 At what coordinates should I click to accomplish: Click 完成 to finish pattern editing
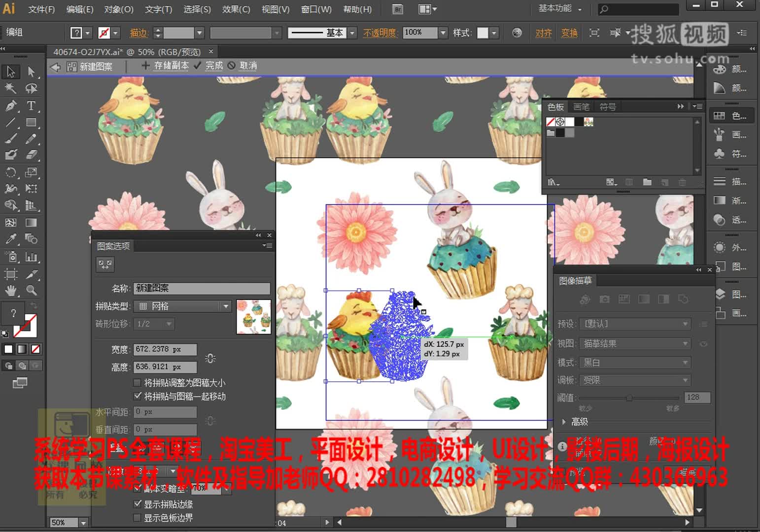coord(214,66)
